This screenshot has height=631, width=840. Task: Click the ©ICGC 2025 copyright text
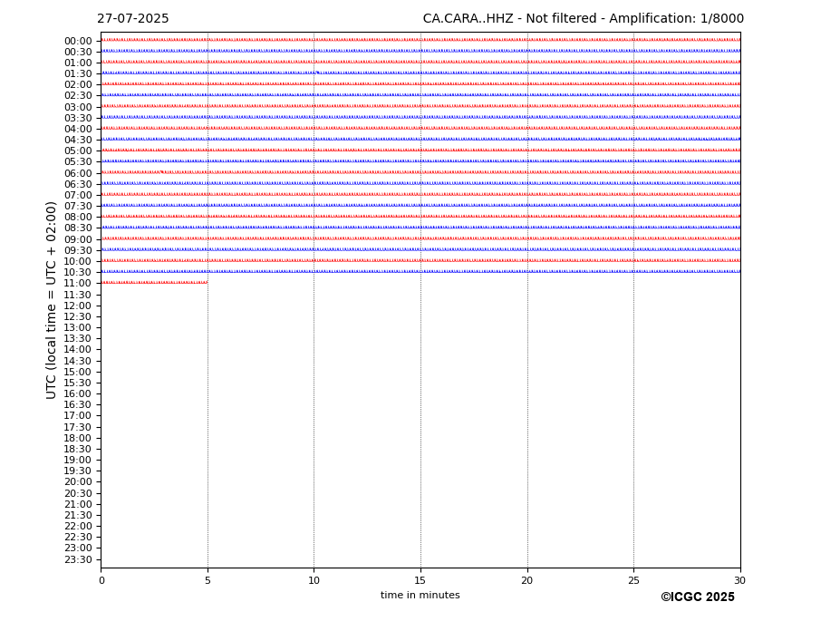[x=698, y=597]
